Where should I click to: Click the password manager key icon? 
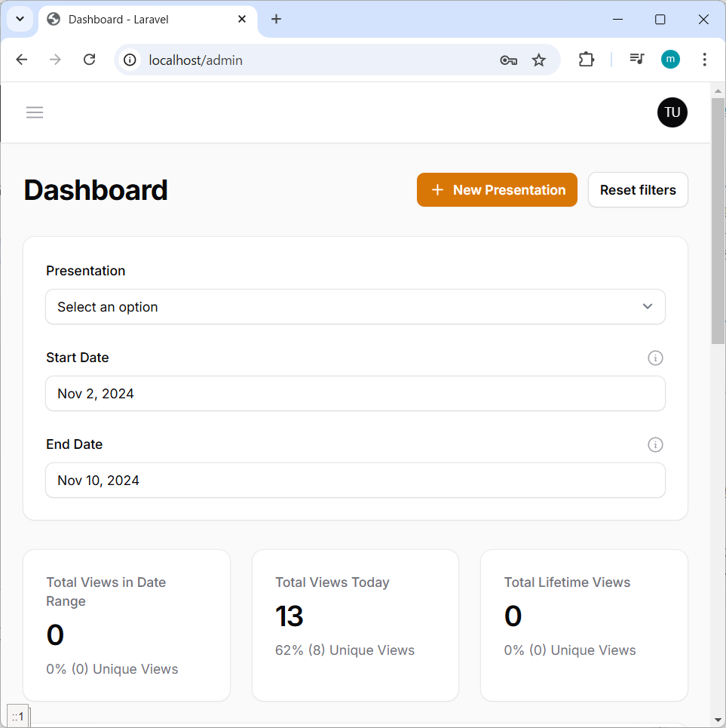coord(508,60)
